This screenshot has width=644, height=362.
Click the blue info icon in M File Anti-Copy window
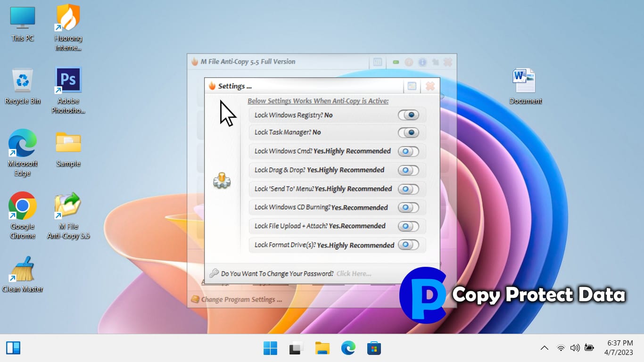pyautogui.click(x=422, y=62)
